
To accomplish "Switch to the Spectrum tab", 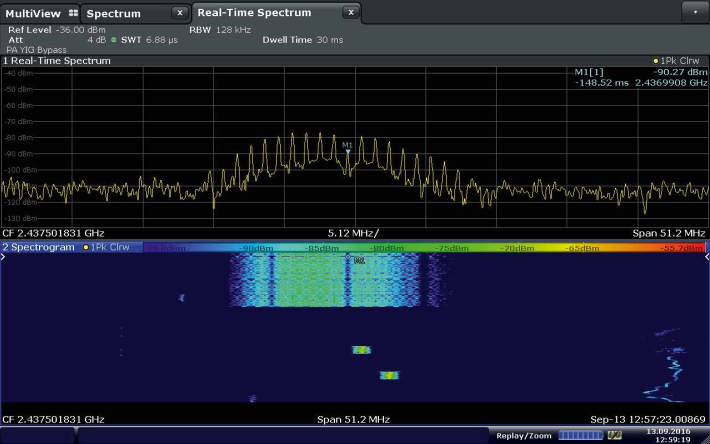I will (113, 14).
